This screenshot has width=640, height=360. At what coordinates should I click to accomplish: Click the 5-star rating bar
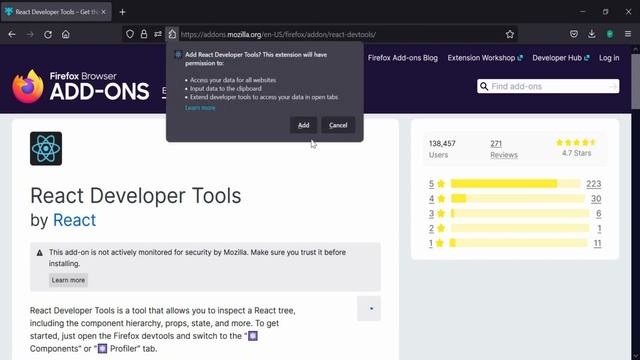[515, 184]
